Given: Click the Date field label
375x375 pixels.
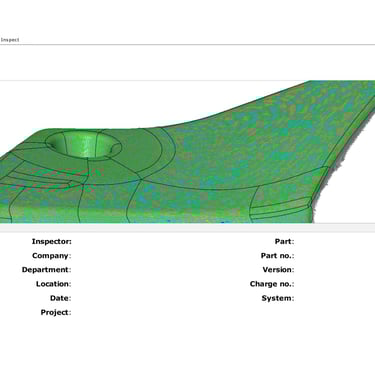Looking at the screenshot, I should (x=60, y=298).
